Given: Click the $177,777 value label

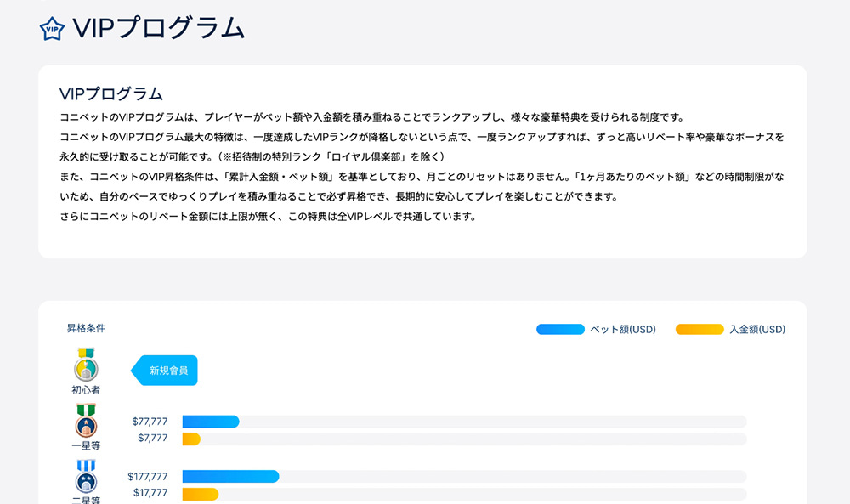Looking at the screenshot, I should coord(148,476).
